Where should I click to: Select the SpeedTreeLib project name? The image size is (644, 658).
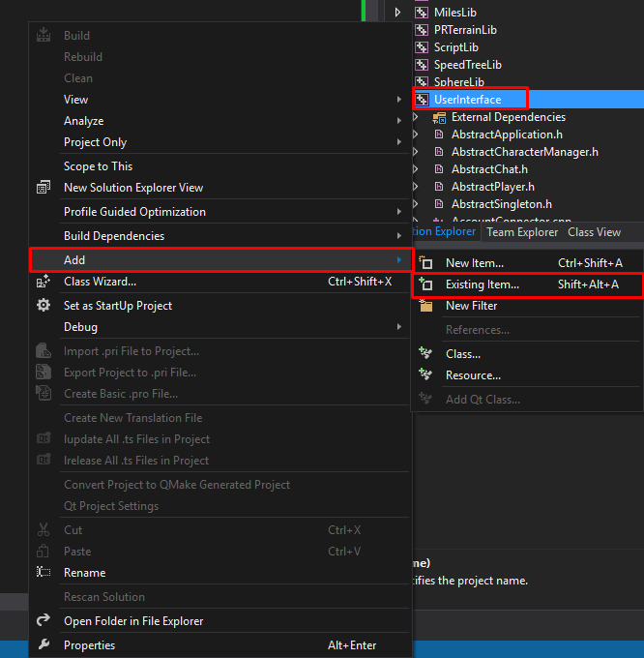(x=467, y=65)
